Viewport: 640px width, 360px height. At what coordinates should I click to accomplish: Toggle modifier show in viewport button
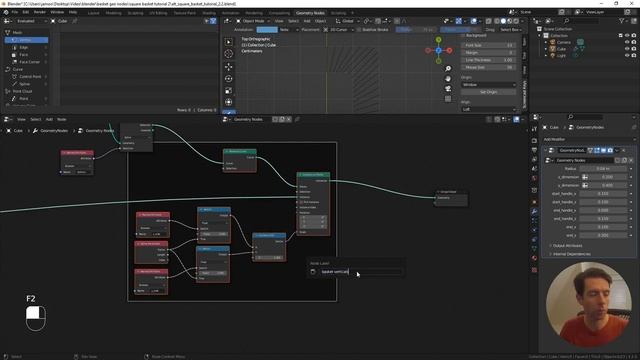(x=603, y=150)
